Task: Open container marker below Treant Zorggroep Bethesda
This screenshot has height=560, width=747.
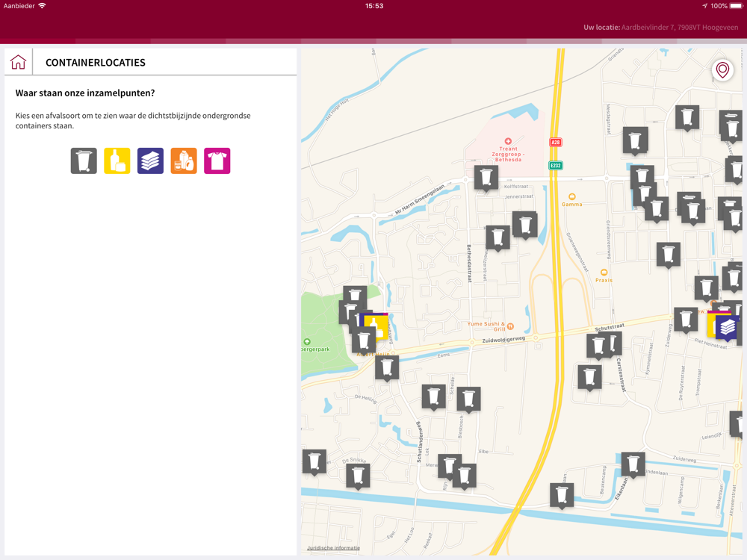Action: 486,178
